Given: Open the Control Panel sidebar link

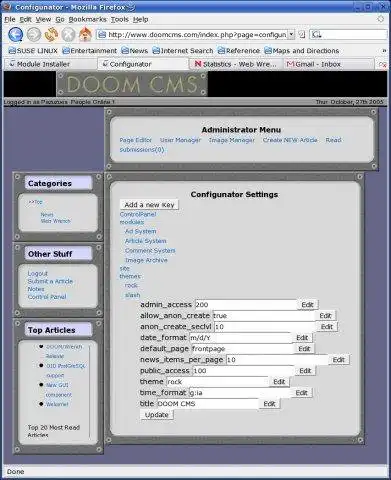Looking at the screenshot, I should pyautogui.click(x=47, y=297).
